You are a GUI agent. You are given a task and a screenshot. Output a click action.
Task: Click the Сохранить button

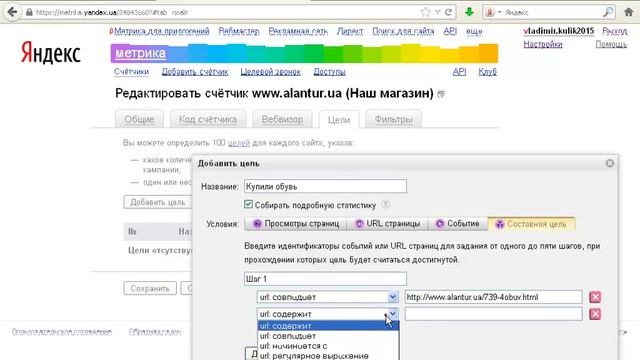(x=150, y=288)
